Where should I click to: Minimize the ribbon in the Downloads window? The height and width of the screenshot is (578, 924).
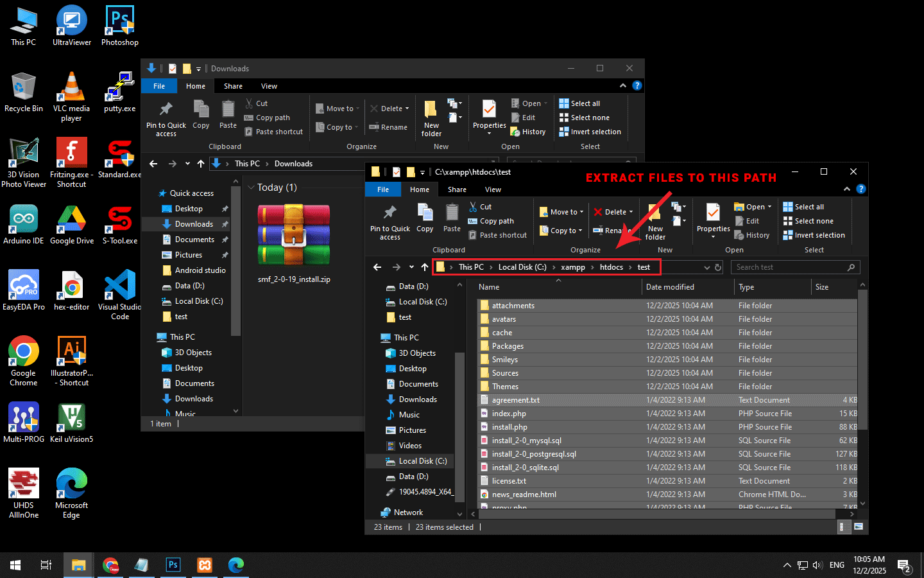coord(622,85)
